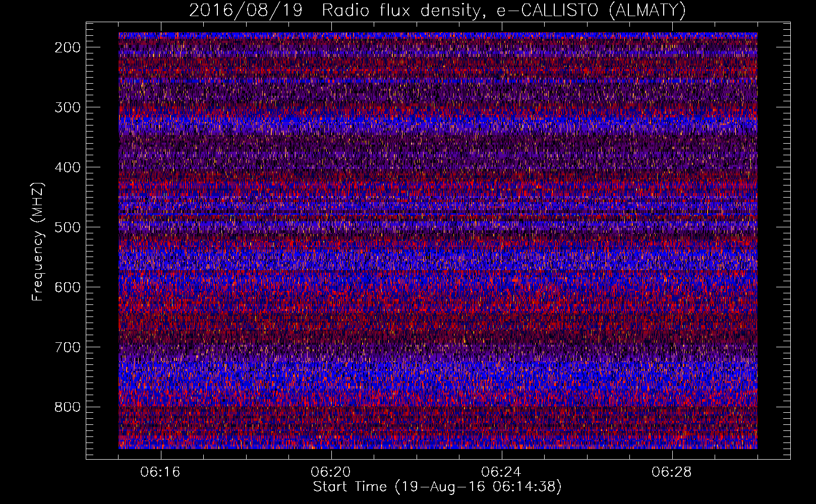Click the 06:24 time tick label
816x504 pixels.
(x=501, y=472)
